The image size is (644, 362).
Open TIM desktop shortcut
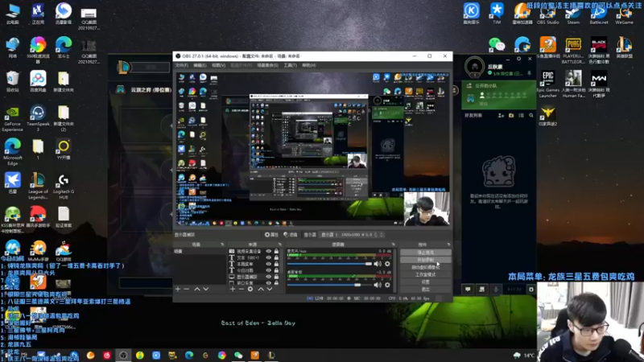click(497, 14)
